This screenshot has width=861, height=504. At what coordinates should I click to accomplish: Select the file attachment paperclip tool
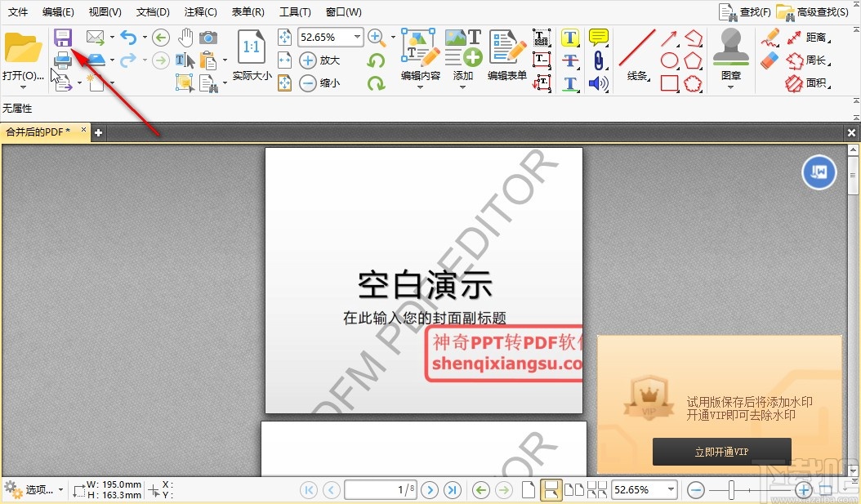(599, 60)
